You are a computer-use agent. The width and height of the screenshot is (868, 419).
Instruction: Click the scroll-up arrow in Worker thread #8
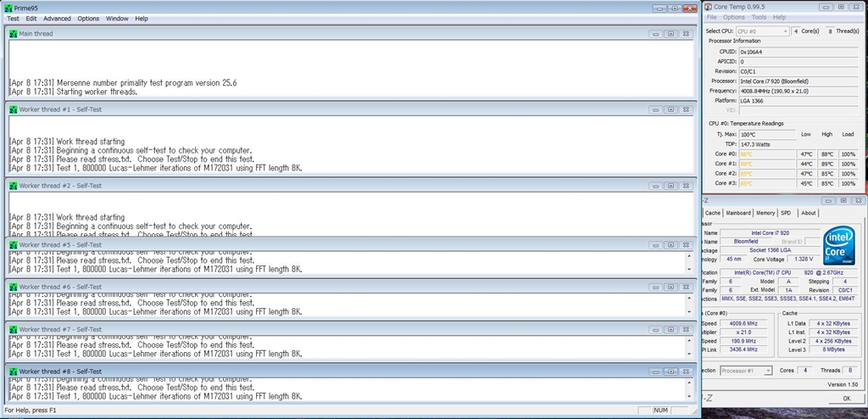coord(689,383)
